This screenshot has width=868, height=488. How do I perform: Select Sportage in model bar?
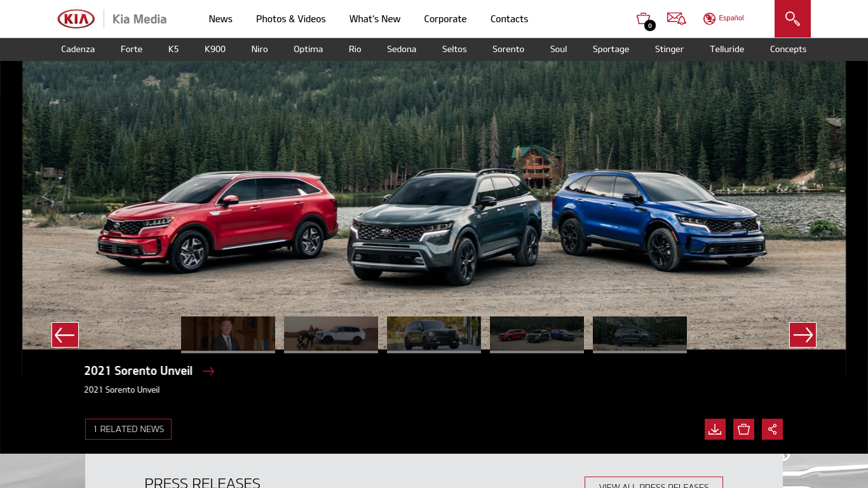pos(611,49)
